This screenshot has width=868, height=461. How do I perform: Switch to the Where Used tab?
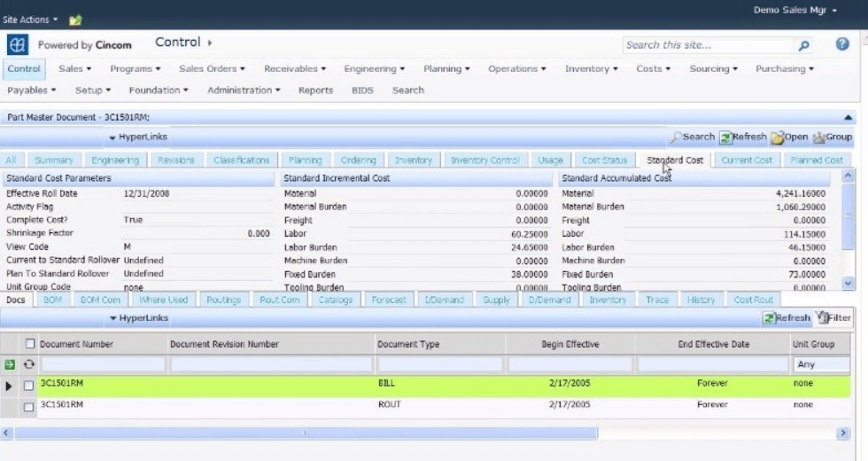(x=163, y=300)
